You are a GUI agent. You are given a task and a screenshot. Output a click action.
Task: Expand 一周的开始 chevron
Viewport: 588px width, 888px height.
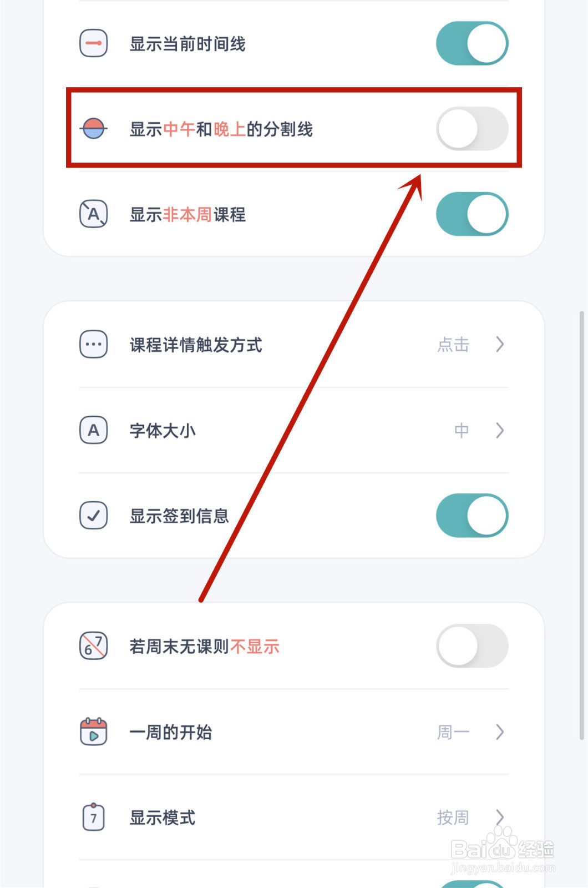pyautogui.click(x=500, y=731)
